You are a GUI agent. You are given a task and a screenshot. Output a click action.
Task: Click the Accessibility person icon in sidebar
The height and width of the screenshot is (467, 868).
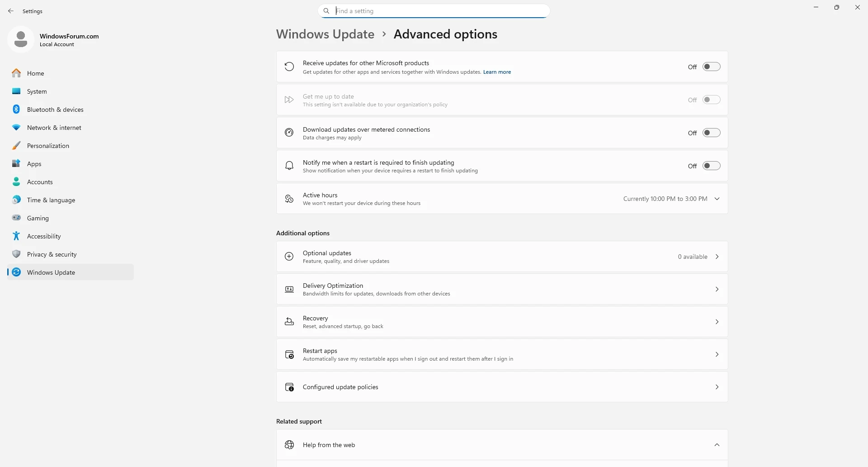tap(16, 236)
